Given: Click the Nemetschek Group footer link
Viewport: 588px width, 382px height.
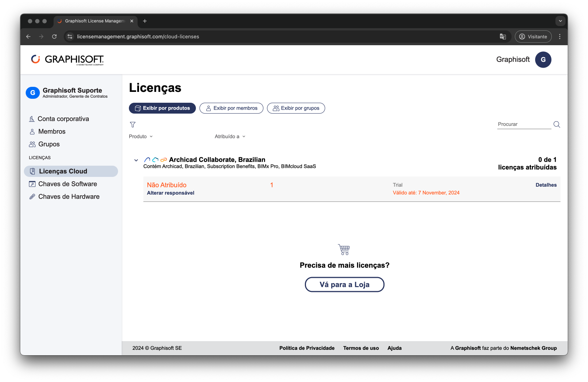Looking at the screenshot, I should click(x=534, y=348).
